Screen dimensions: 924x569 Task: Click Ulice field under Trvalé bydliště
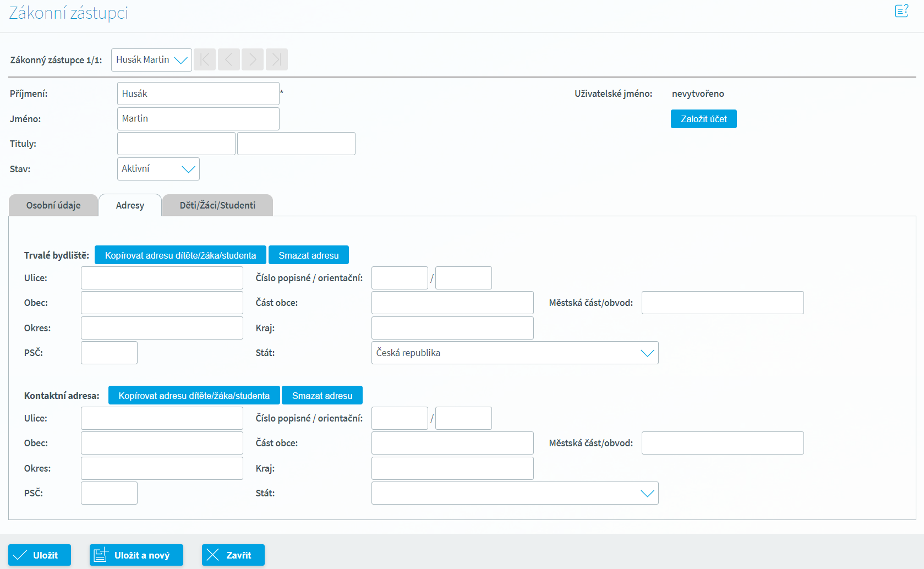[x=162, y=278]
